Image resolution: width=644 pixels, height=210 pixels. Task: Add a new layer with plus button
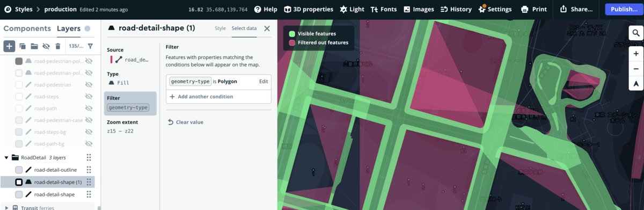pos(9,46)
